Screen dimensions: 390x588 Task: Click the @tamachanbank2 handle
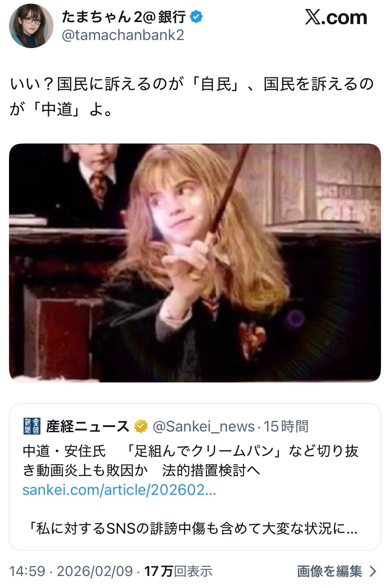pos(123,35)
